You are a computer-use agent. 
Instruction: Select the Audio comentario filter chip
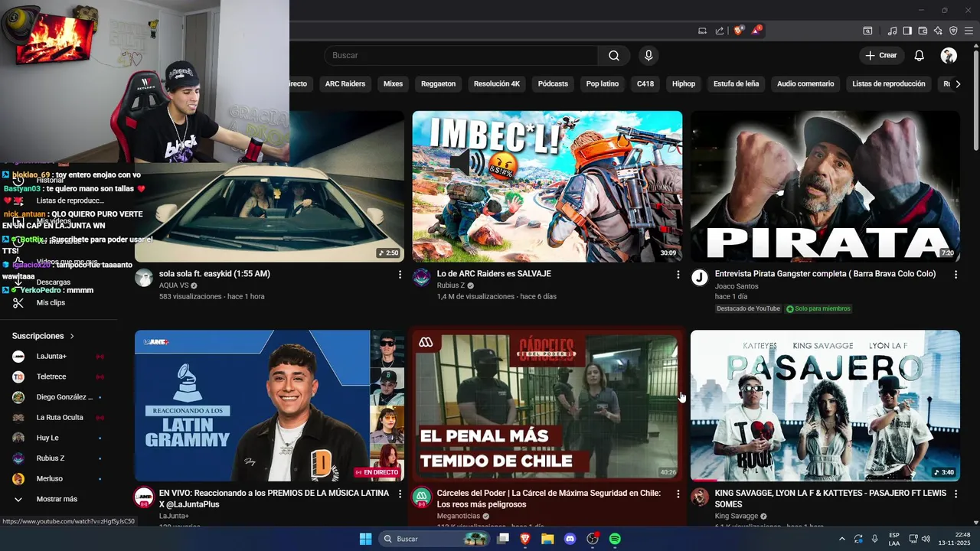click(x=805, y=84)
